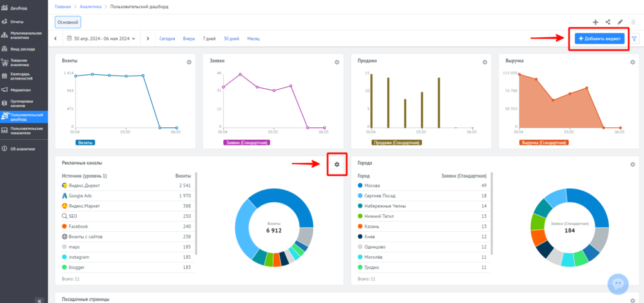Collapse the left sidebar with double-chevron
The width and height of the screenshot is (644, 303).
tap(39, 300)
